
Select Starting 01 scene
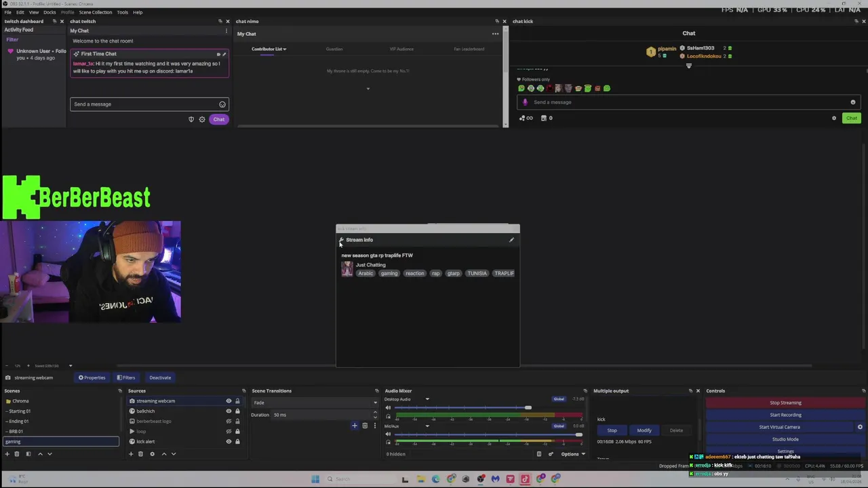click(20, 411)
